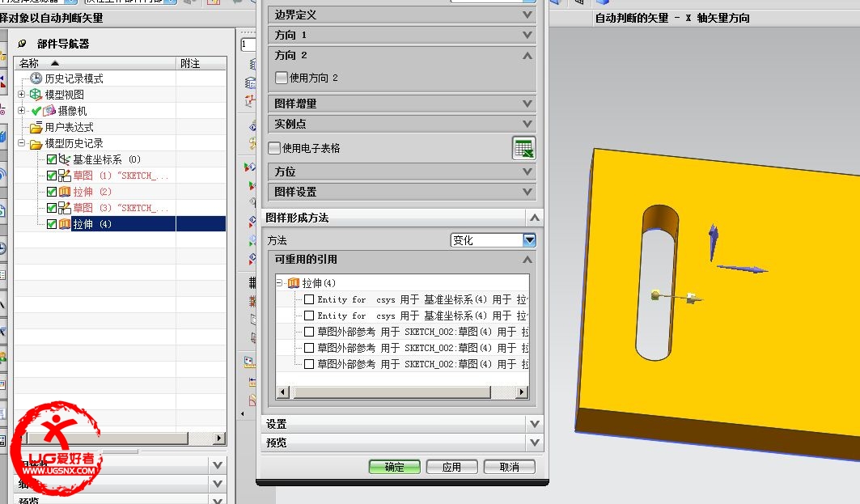The image size is (860, 504).
Task: Click the clock icon of 历史记录模式
Action: coord(36,78)
